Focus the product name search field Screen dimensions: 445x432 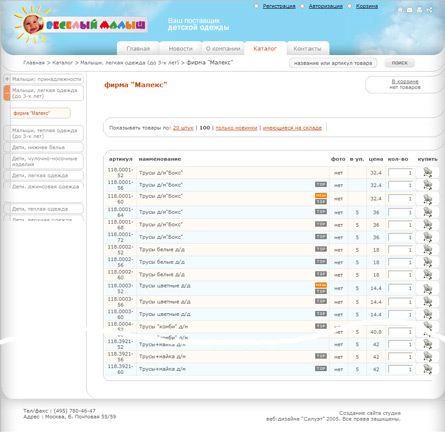point(333,63)
